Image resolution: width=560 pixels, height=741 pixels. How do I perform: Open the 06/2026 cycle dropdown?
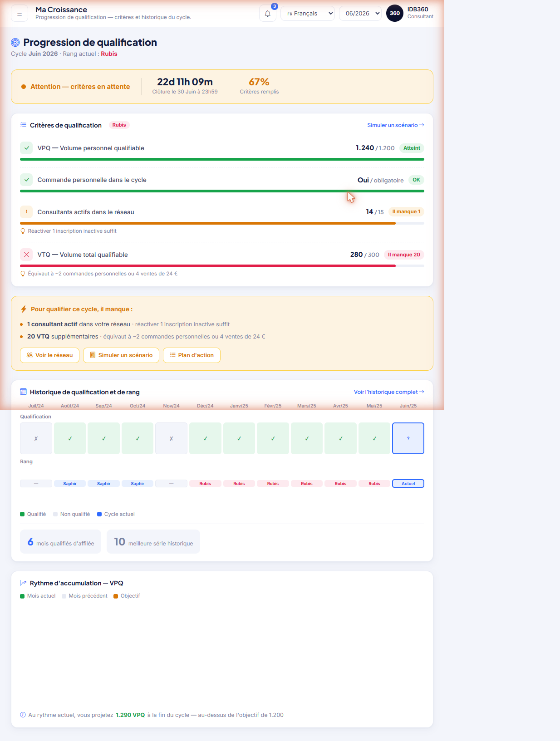coord(360,14)
